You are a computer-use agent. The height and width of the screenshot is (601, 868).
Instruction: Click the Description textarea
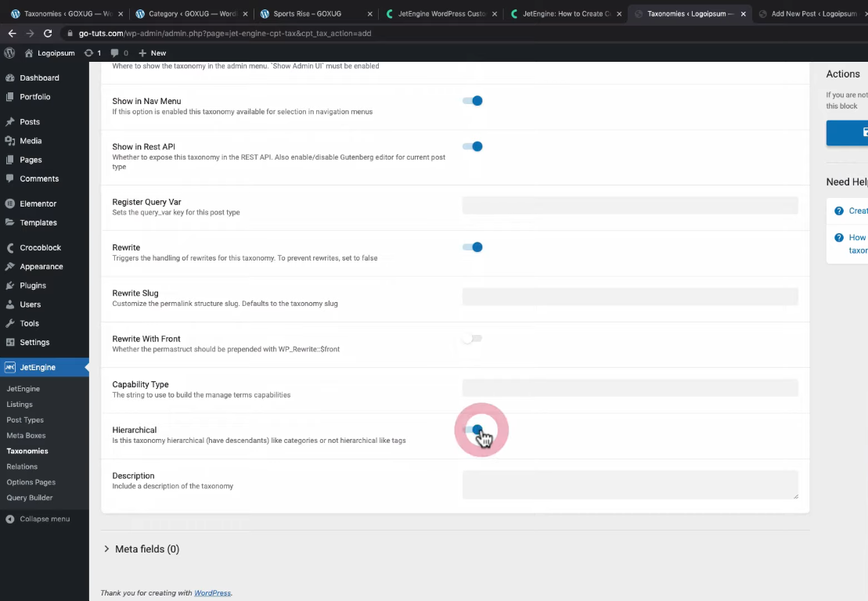(630, 484)
